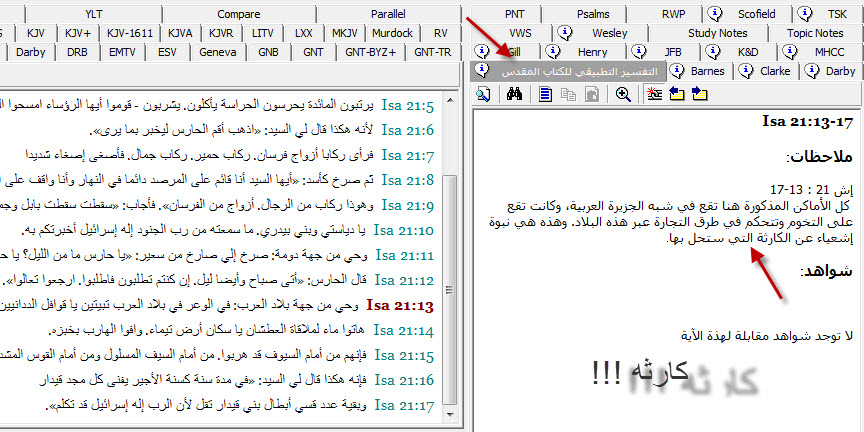Viewport: 864px width, 432px height.
Task: Open the Study Notes tab
Action: pos(717,33)
